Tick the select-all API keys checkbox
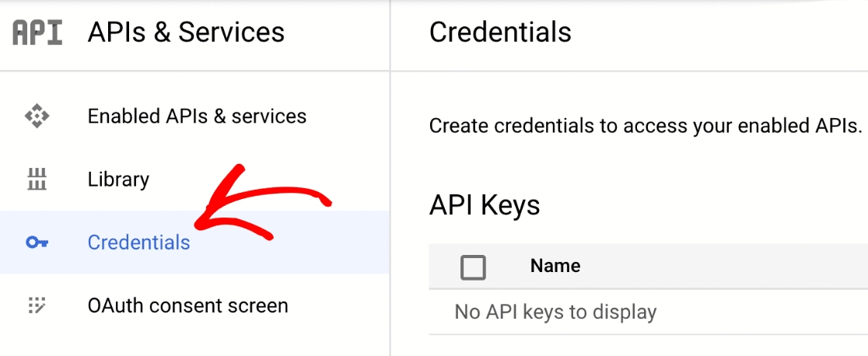Viewport: 868px width, 356px height. coord(473,267)
